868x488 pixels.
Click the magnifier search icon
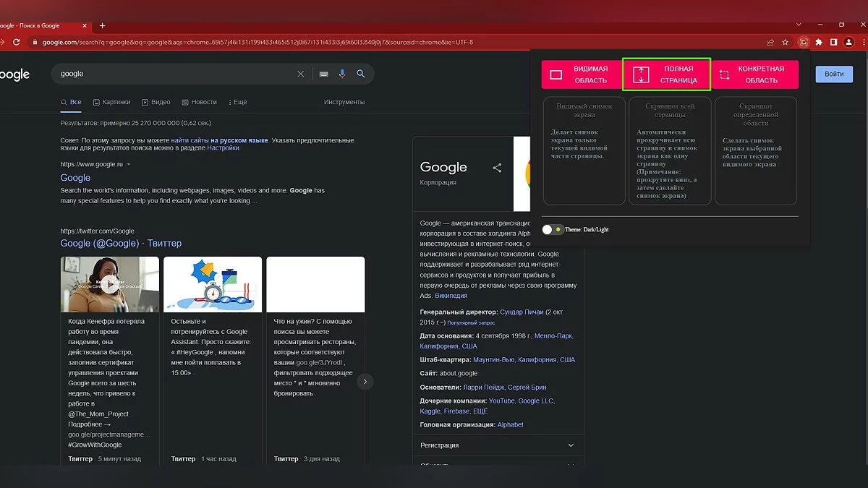[361, 74]
